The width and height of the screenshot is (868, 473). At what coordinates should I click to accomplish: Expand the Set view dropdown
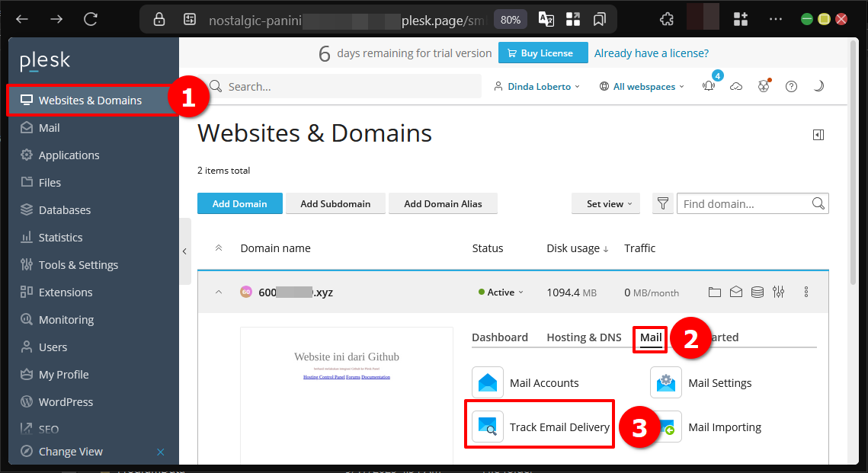[605, 203]
